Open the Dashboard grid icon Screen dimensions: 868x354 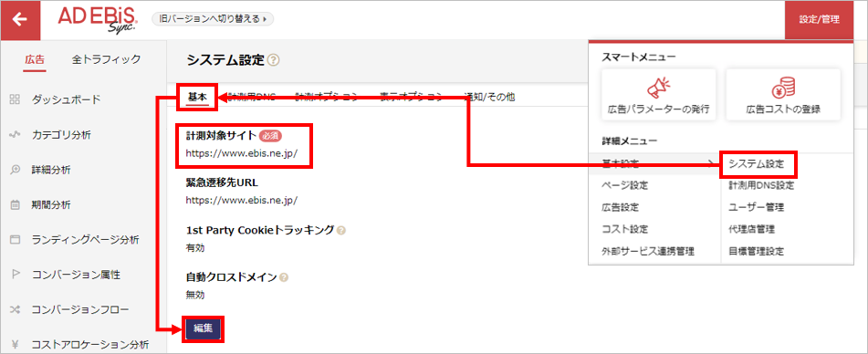coord(15,99)
